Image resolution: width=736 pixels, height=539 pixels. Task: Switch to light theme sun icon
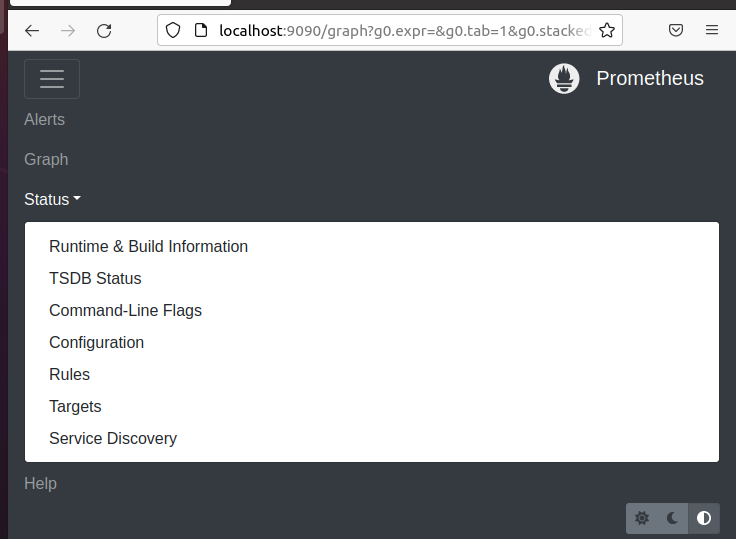click(x=642, y=518)
